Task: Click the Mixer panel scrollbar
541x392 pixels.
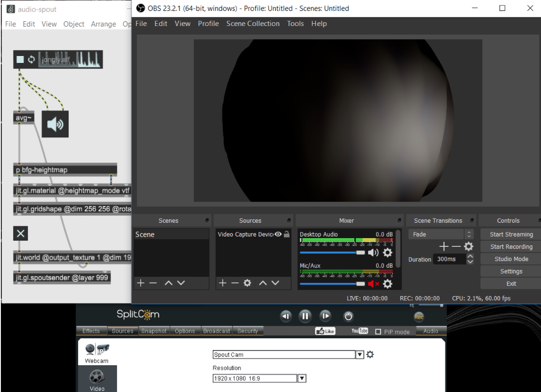Action: click(398, 249)
